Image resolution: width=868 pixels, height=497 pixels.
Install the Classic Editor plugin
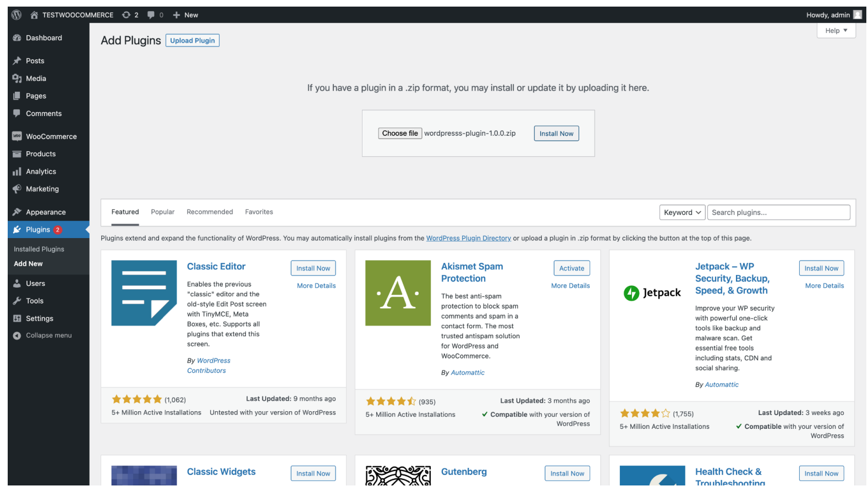313,268
